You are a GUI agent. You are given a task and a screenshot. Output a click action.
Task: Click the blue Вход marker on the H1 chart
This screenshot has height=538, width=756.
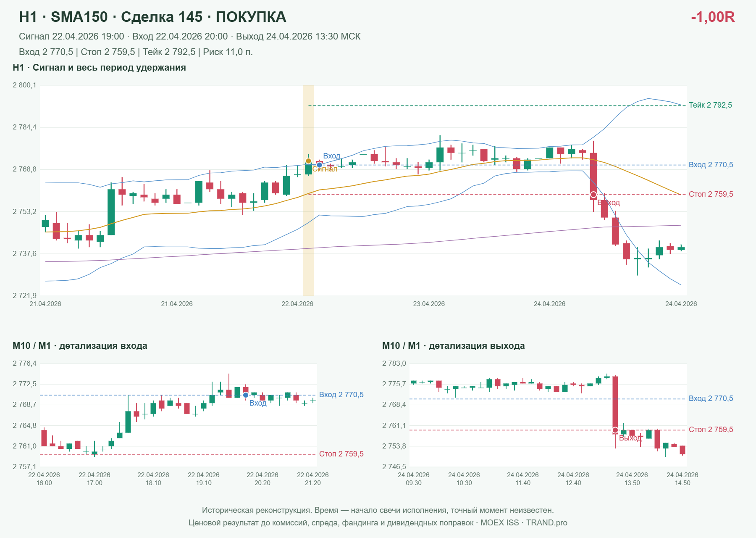[x=319, y=165]
